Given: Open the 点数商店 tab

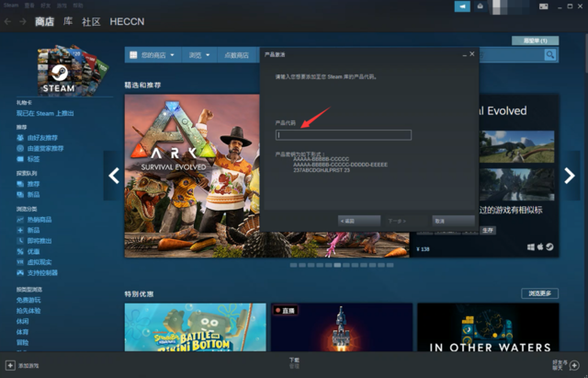Looking at the screenshot, I should pos(236,55).
